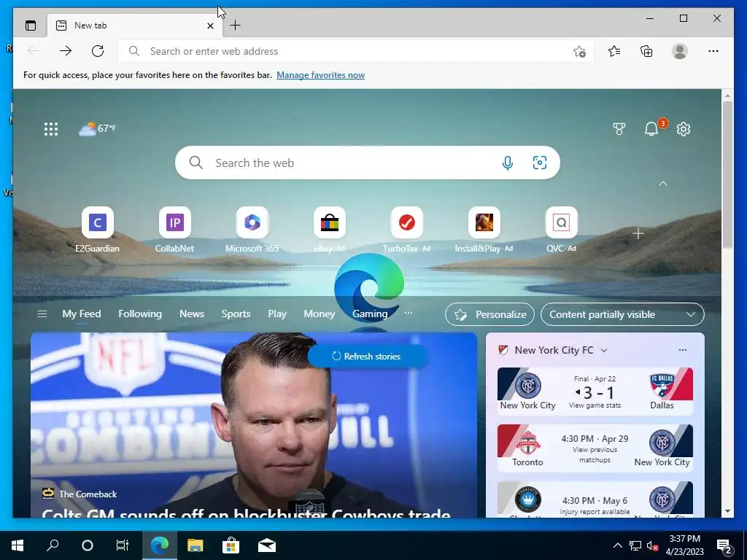Open the Collections icon

pyautogui.click(x=646, y=51)
